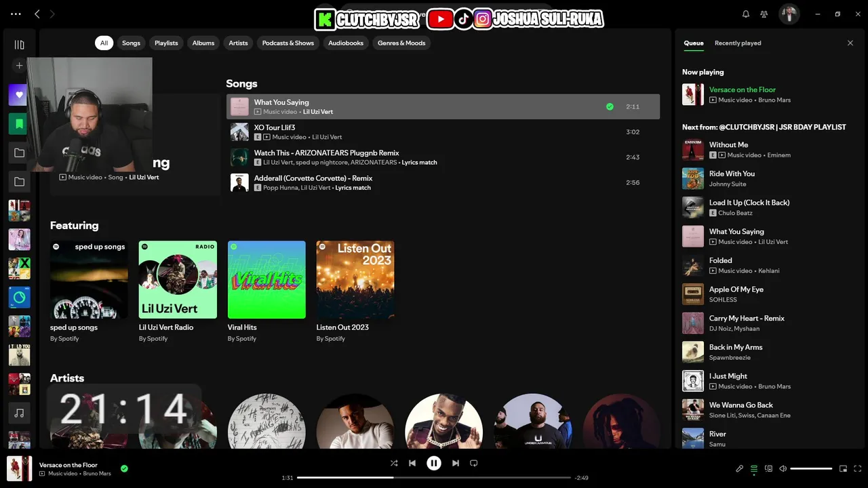The height and width of the screenshot is (488, 868).
Task: Collapse Your Library sidebar icon
Action: point(19,45)
